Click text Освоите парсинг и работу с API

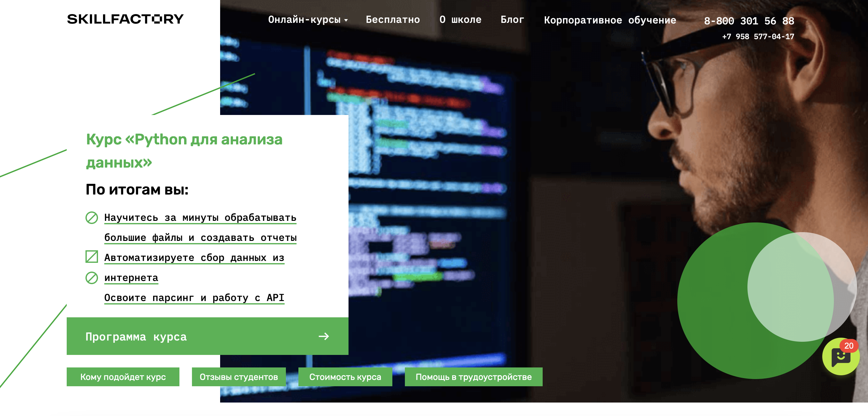pos(194,298)
